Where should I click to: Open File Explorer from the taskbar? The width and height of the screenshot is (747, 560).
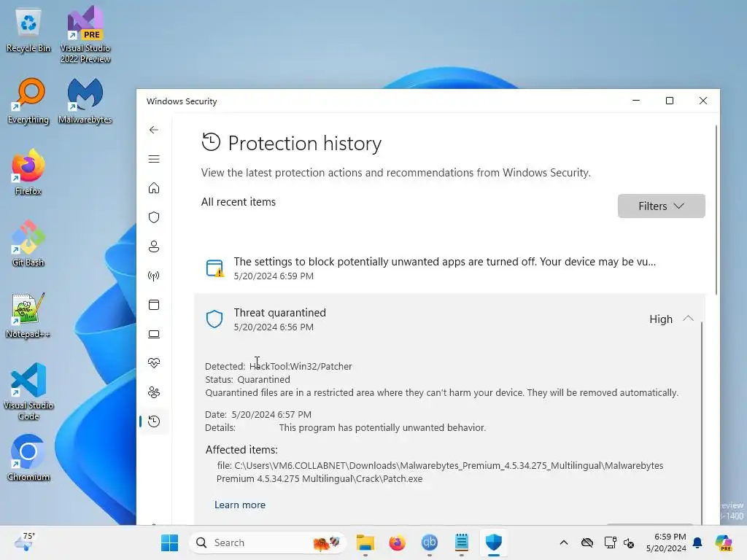click(365, 542)
